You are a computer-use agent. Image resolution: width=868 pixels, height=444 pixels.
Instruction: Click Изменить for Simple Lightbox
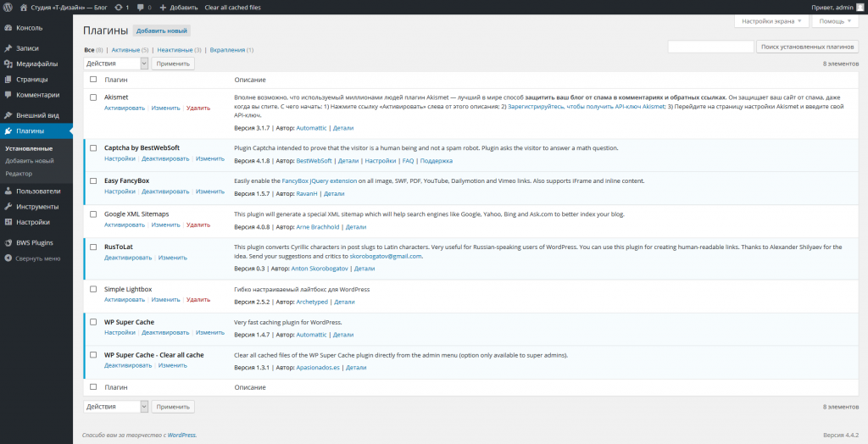pyautogui.click(x=165, y=299)
